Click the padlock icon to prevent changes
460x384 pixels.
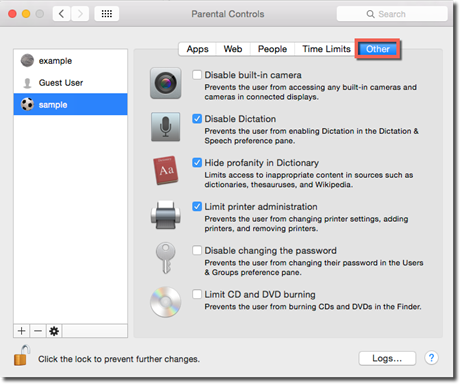(x=22, y=355)
